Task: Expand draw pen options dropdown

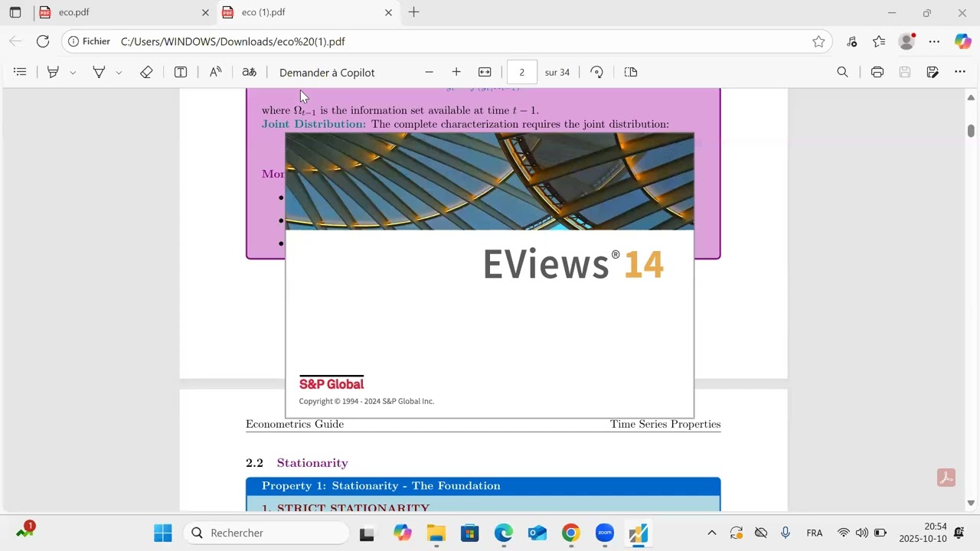Action: coord(119,73)
